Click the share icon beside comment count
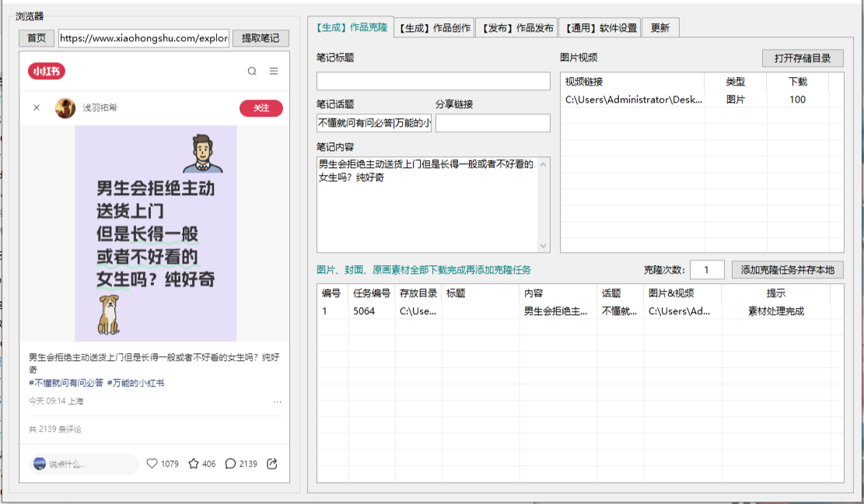Viewport: 864px width, 504px height. pos(272,464)
